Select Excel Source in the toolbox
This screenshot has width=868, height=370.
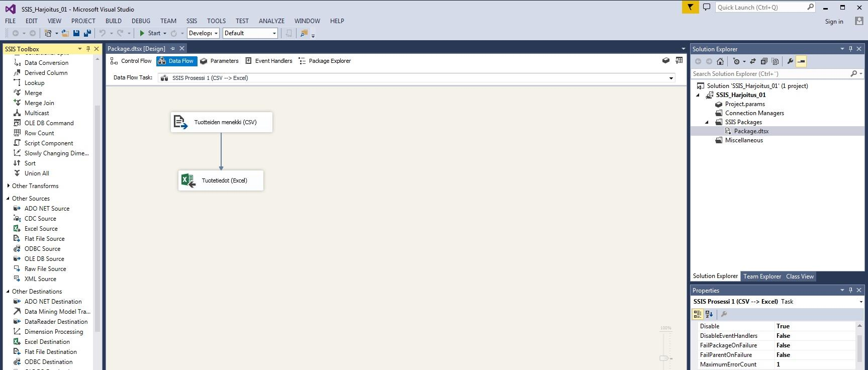[41, 229]
